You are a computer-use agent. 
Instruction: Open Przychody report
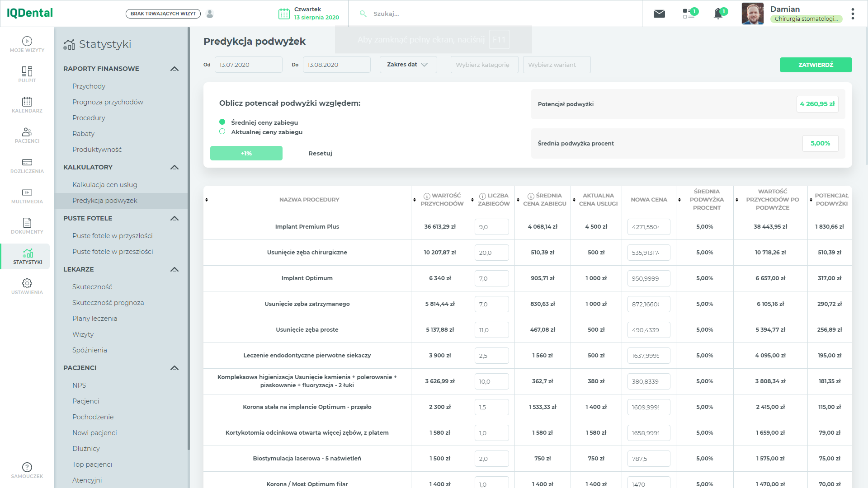point(89,86)
